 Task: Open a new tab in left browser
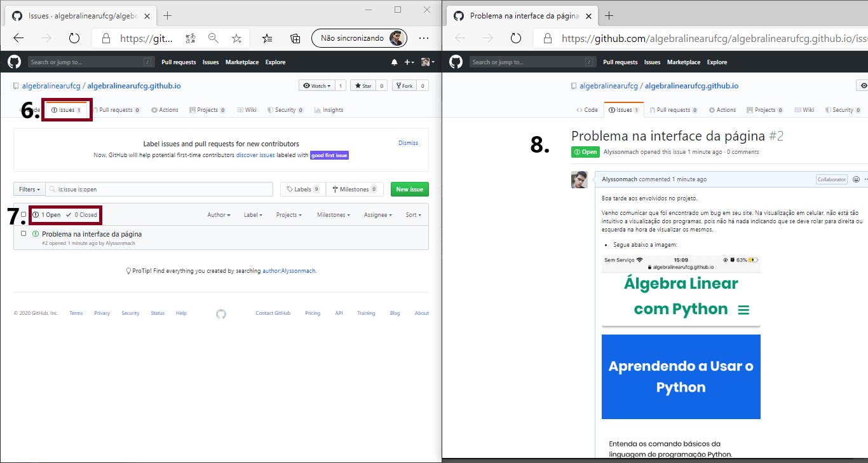point(168,15)
